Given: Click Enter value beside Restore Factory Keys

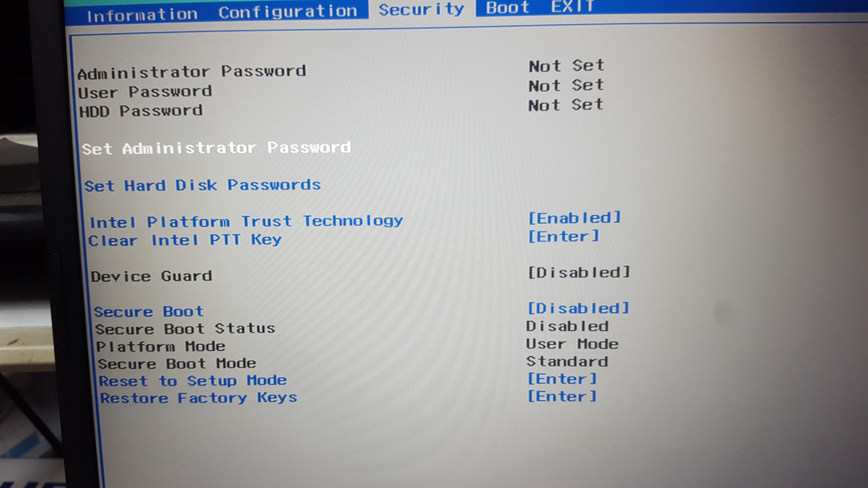Looking at the screenshot, I should point(562,397).
